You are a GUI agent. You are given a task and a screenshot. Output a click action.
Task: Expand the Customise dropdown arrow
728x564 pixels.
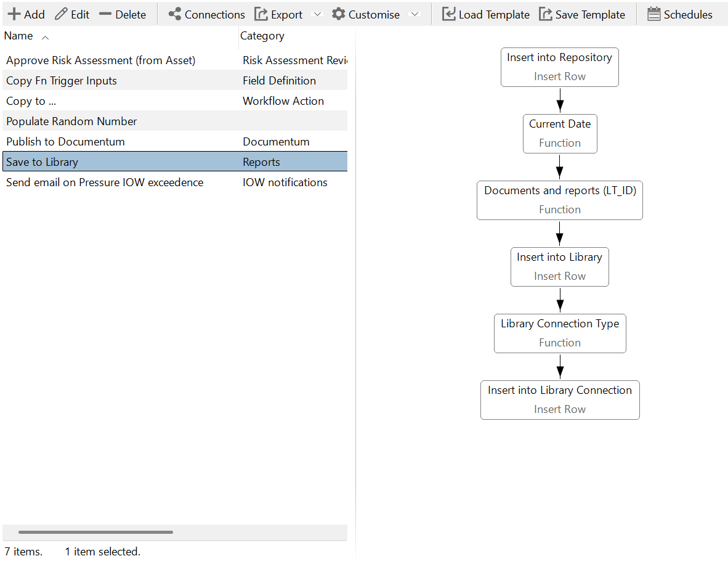(x=415, y=14)
